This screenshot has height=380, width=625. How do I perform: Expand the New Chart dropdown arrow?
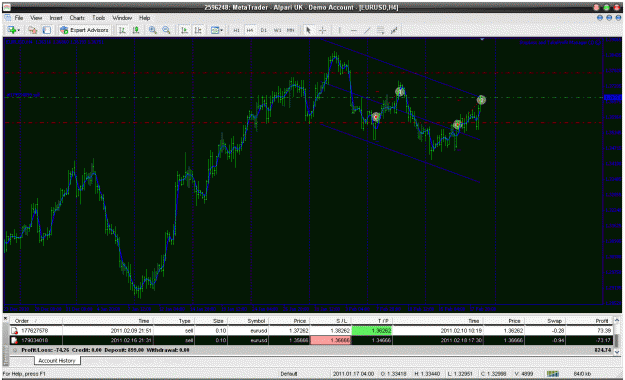coord(18,30)
